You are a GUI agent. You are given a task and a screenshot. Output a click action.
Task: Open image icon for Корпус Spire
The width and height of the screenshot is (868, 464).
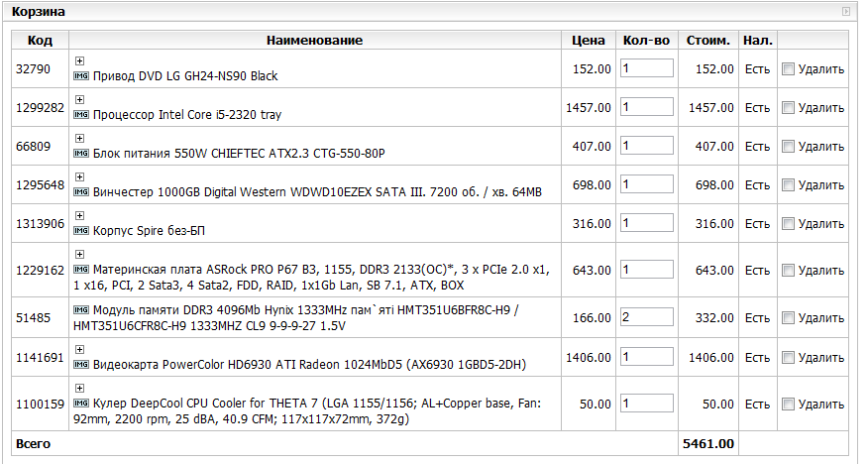click(x=82, y=231)
